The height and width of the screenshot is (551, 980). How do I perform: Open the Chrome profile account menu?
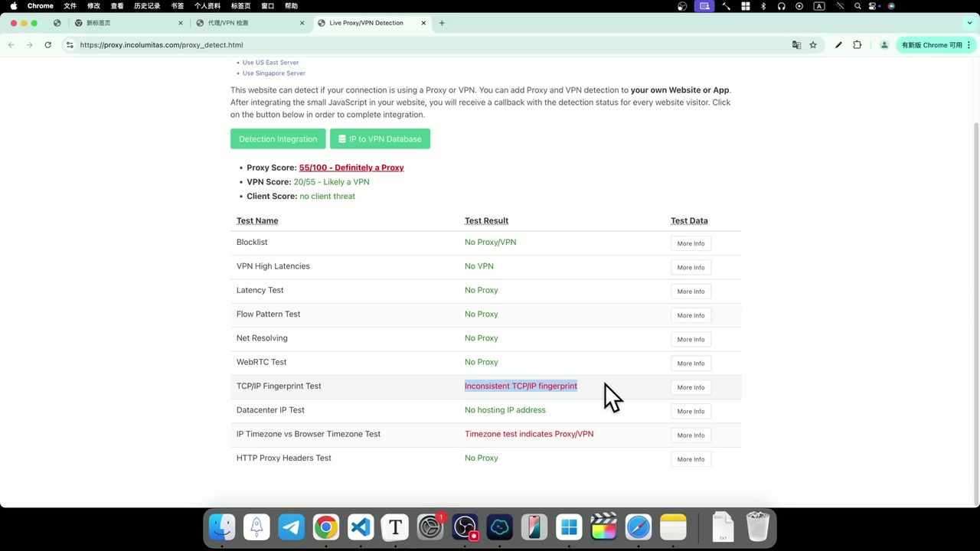point(884,45)
